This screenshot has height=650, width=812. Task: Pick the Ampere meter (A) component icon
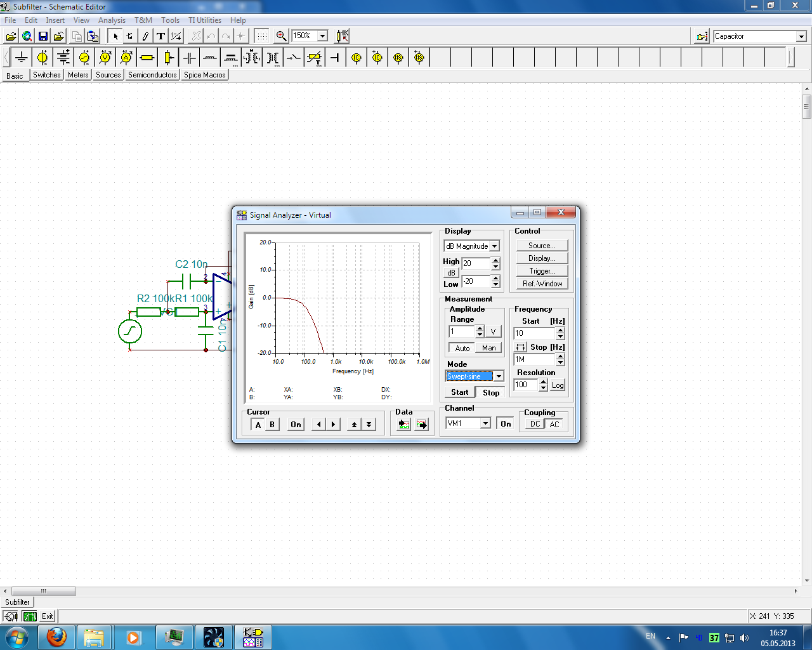click(126, 58)
